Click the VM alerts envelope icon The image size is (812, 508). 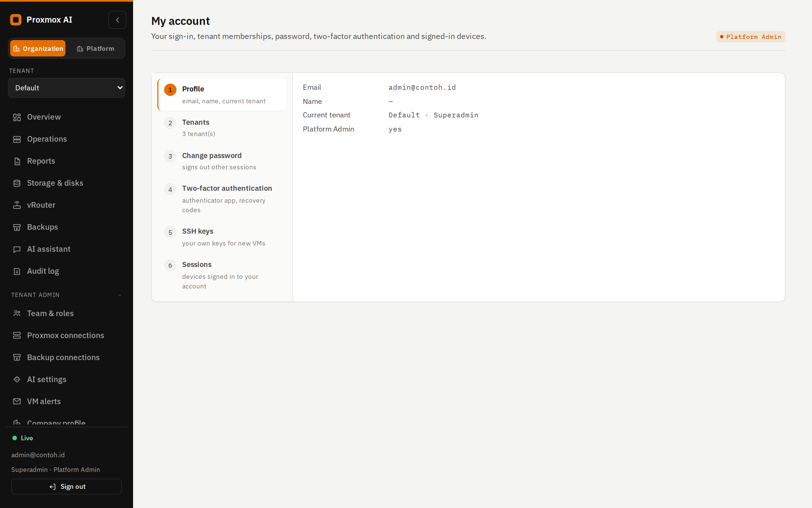[17, 402]
